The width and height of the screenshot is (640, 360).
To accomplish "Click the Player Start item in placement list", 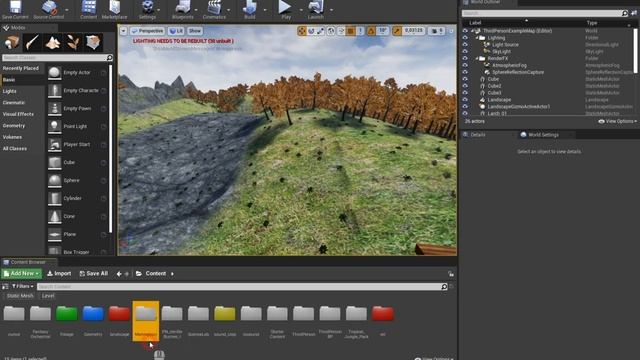I will click(77, 144).
